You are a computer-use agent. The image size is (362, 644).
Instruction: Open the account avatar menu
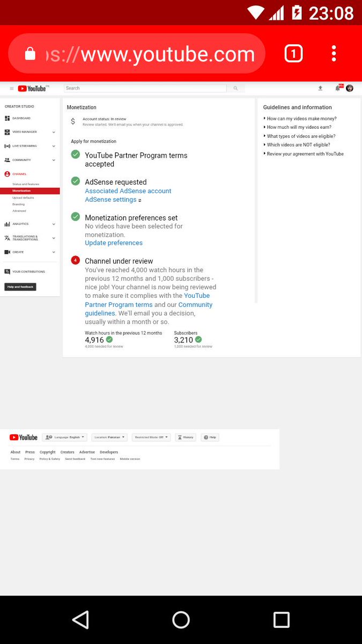click(350, 88)
